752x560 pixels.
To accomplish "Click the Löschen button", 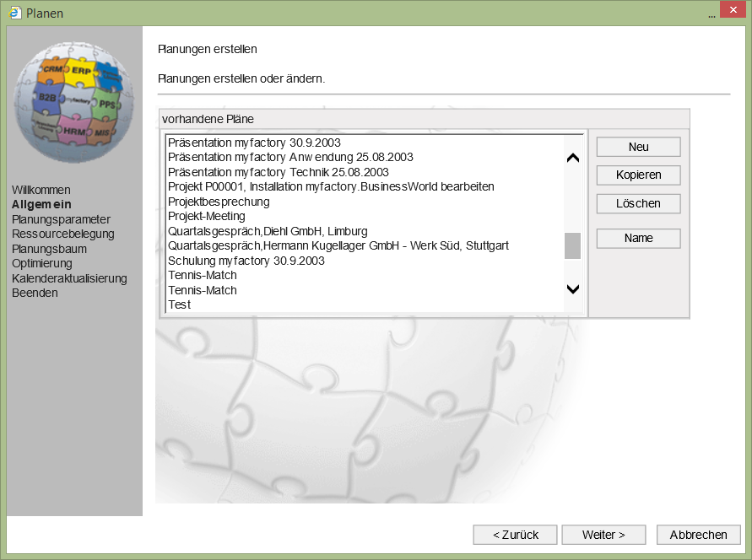I will [638, 203].
